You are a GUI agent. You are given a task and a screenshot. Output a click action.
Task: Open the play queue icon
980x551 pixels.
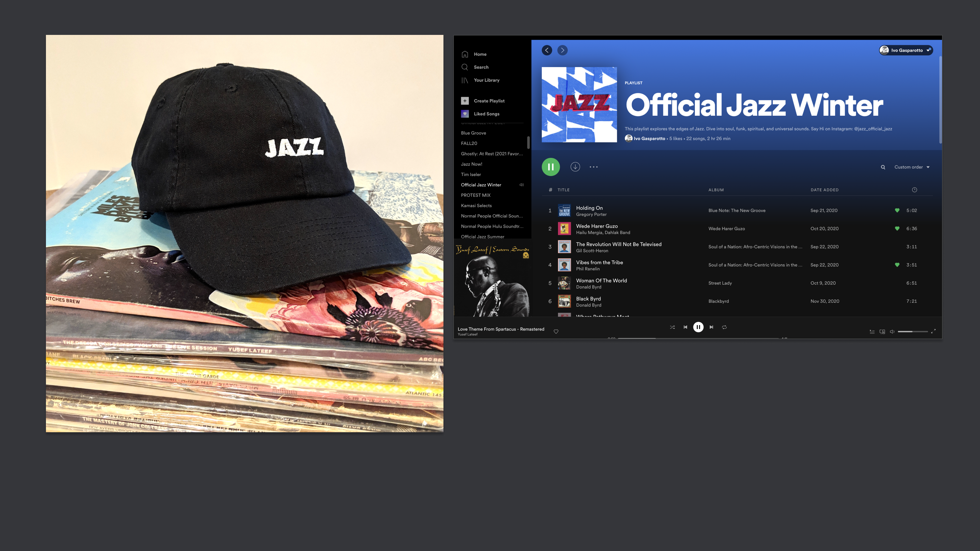pos(872,332)
